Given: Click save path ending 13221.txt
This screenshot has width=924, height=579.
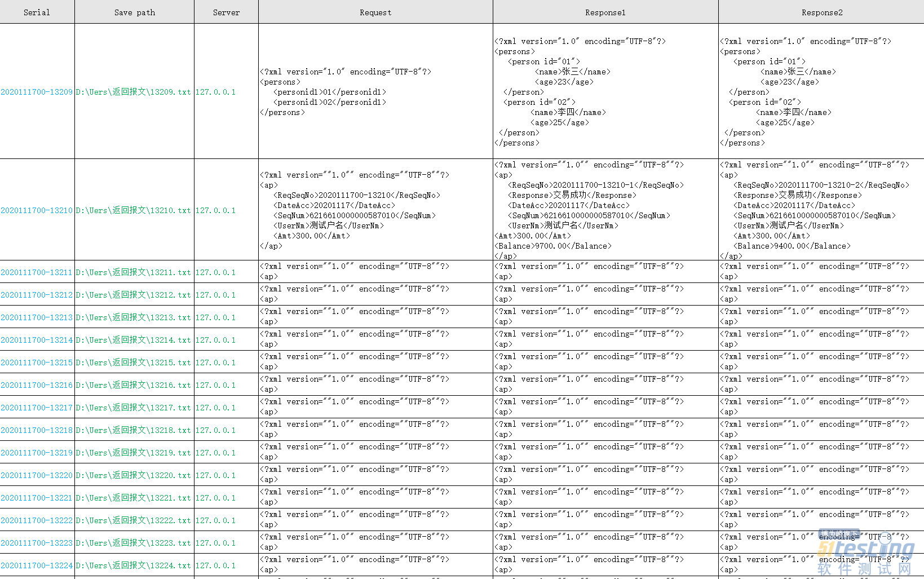Looking at the screenshot, I should point(134,498).
